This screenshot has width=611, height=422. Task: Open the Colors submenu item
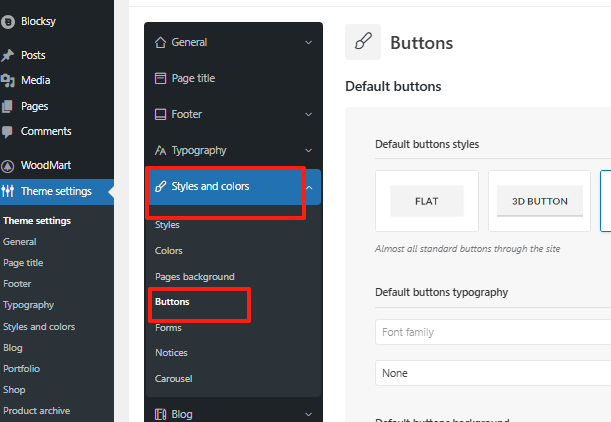point(169,250)
